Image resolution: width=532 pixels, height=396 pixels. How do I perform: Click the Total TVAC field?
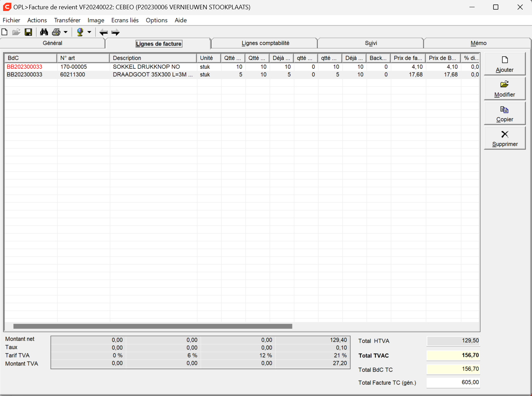(453, 355)
